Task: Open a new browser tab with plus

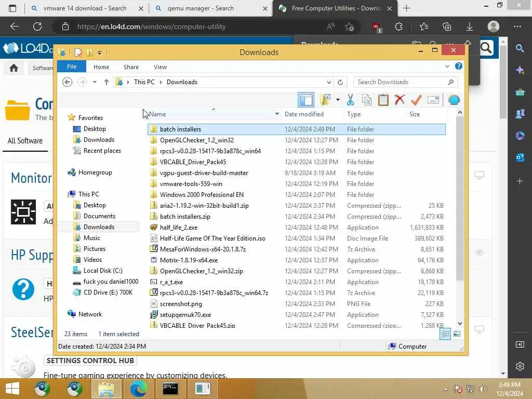Action: [x=406, y=8]
